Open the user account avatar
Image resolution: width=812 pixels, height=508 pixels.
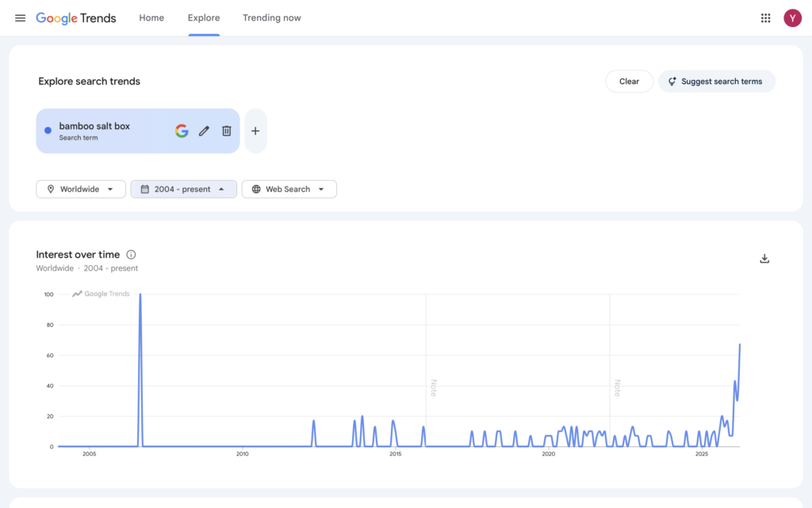coord(792,18)
